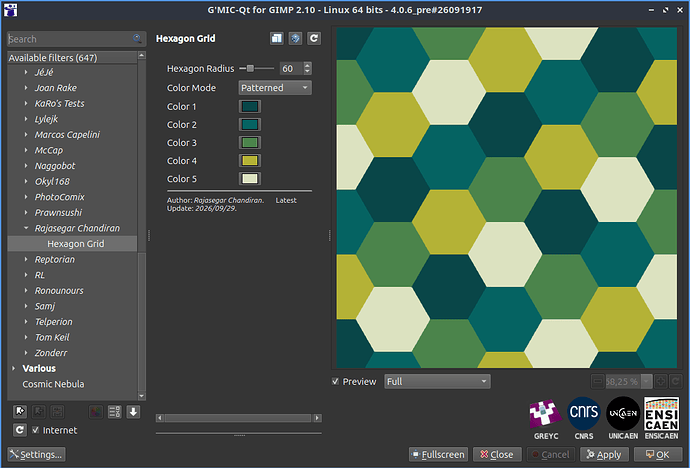
Task: Reset Hexagon Grid parameters to defaults
Action: click(x=314, y=38)
